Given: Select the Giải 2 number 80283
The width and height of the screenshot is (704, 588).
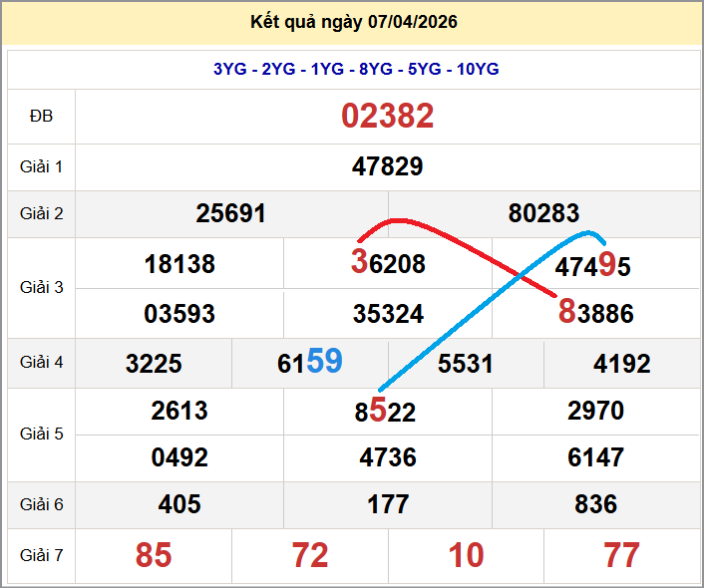Looking at the screenshot, I should coord(543,213).
